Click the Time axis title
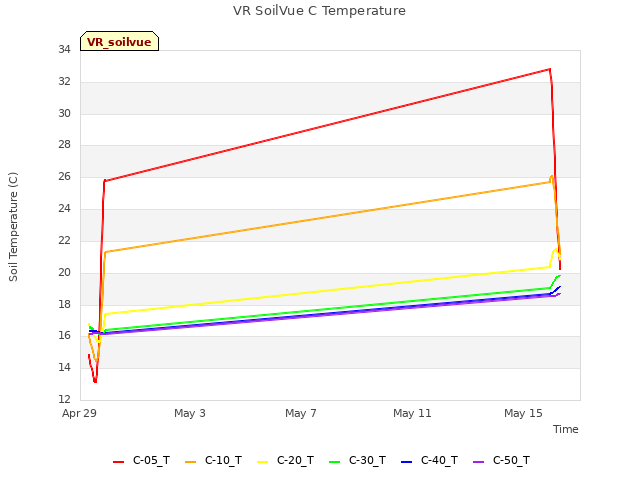This screenshot has width=640, height=480. click(565, 429)
